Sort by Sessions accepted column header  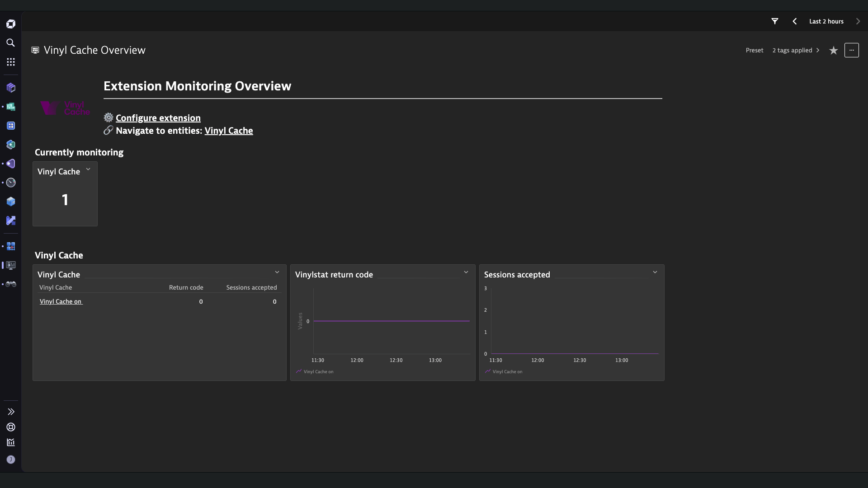(252, 287)
